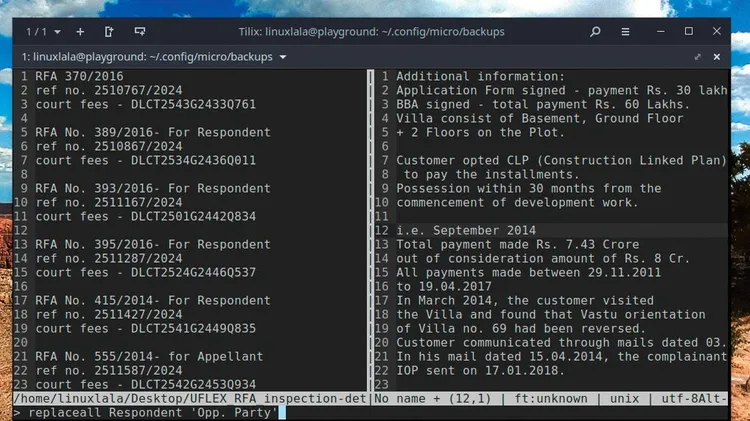This screenshot has width=750, height=421.
Task: Open the session switcher 1/1 dropdown
Action: click(44, 32)
